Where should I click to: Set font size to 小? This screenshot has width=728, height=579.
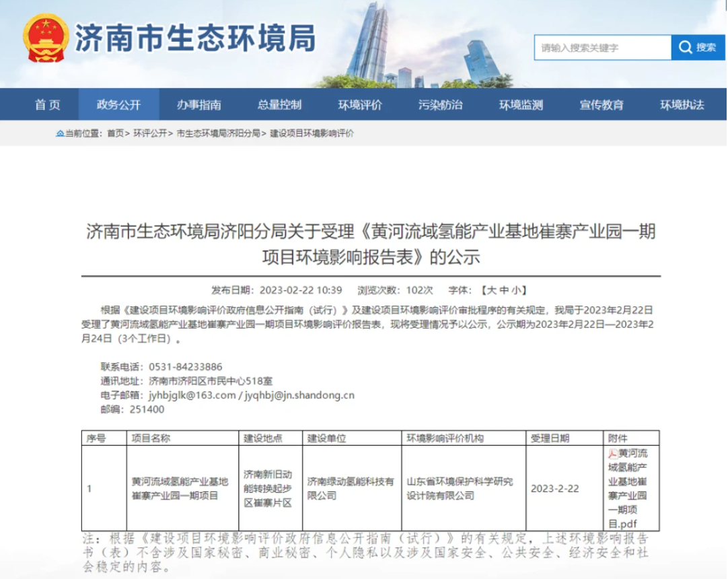[516, 290]
